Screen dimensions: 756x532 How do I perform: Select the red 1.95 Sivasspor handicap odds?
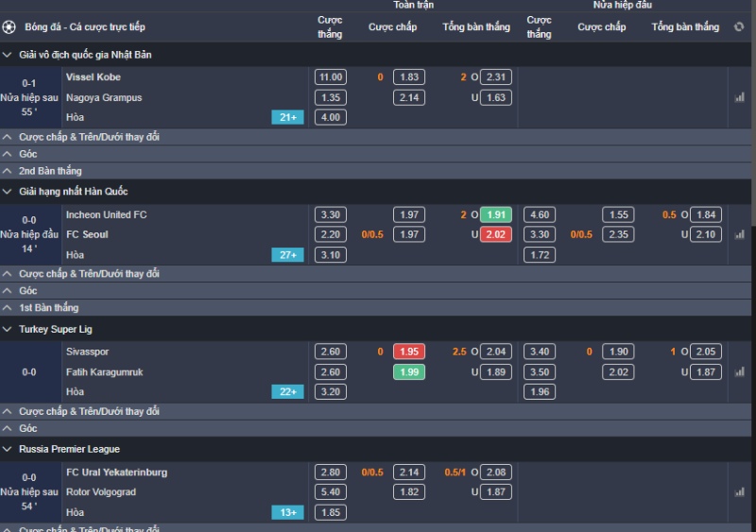click(409, 352)
